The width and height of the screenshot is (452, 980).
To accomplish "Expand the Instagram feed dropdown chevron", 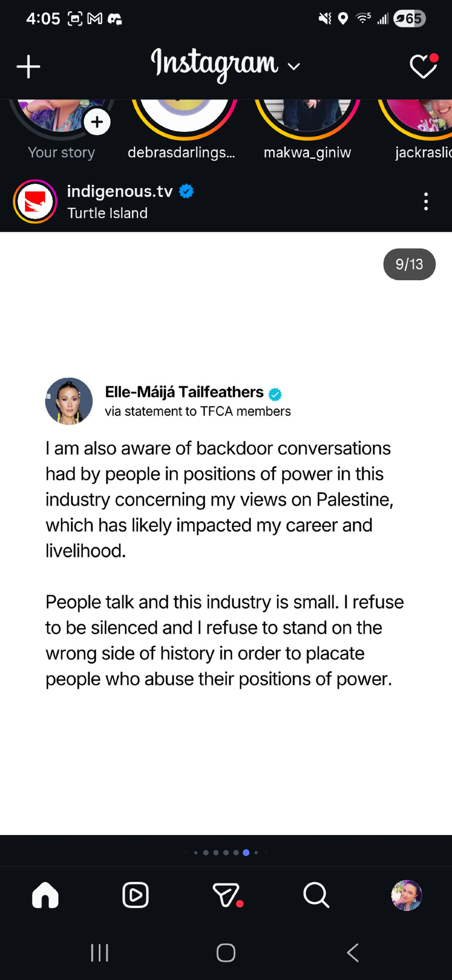I will pyautogui.click(x=294, y=67).
